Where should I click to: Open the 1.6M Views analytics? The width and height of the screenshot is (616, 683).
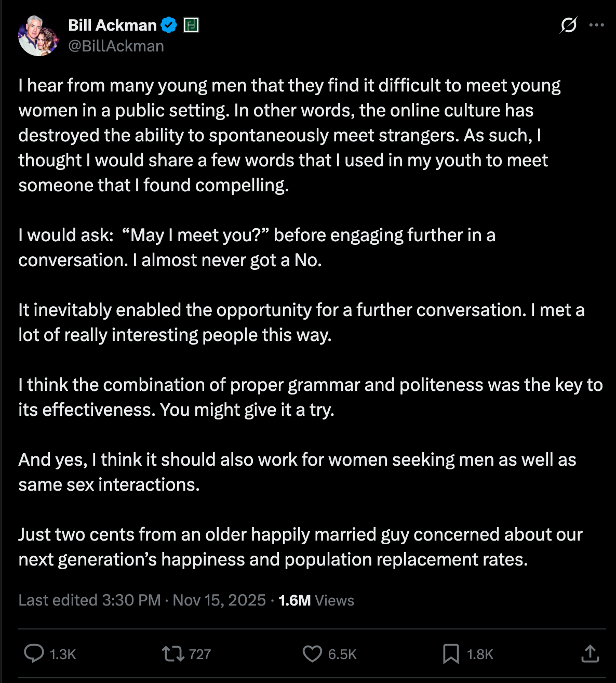(x=316, y=600)
